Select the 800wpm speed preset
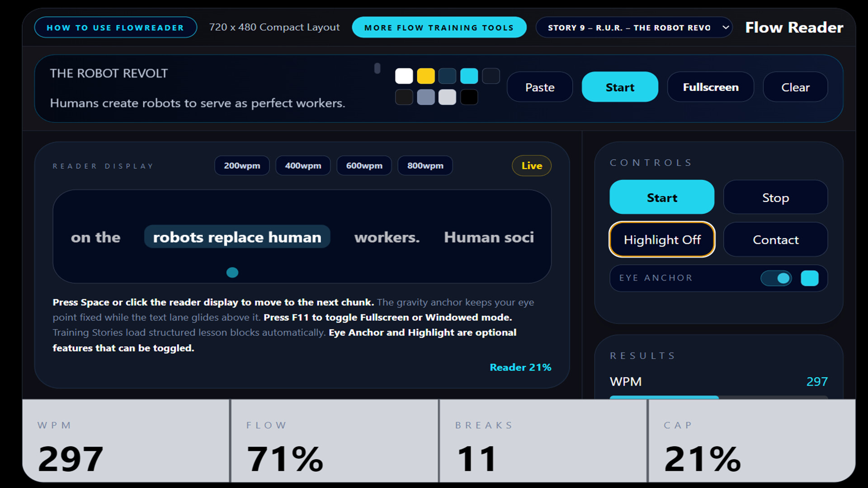 [x=425, y=165]
